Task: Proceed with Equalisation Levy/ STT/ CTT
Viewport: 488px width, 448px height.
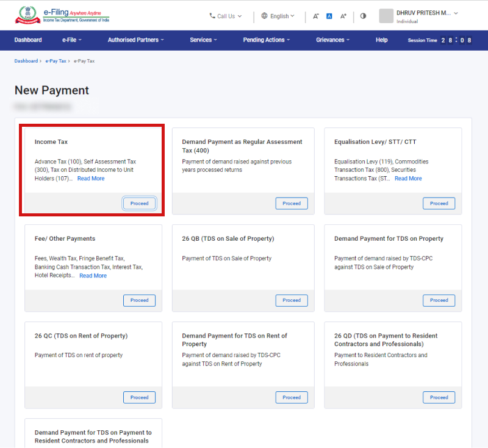Action: [439, 204]
